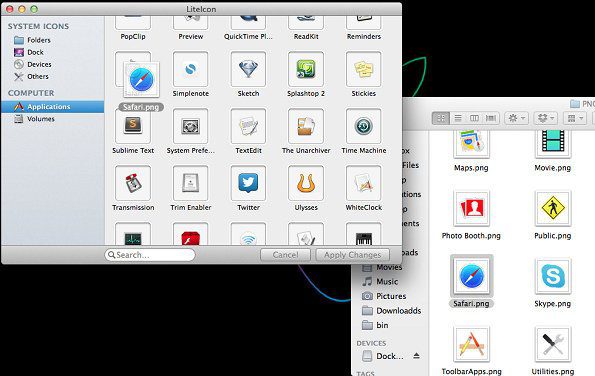Click the dragged Safari.png icon in LiteIcon
Image resolution: width=595 pixels, height=376 pixels.
[x=142, y=80]
